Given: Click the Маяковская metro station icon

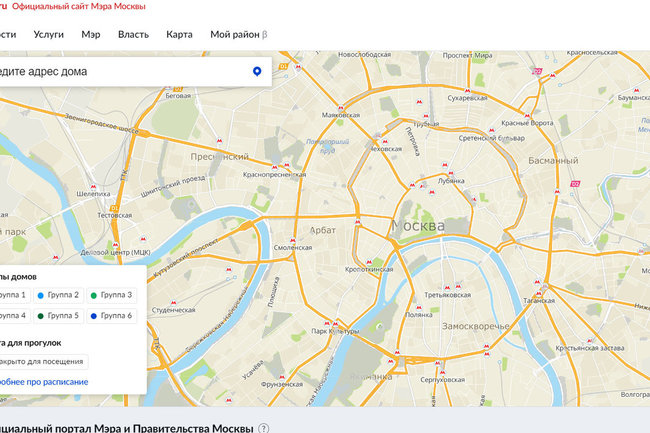Looking at the screenshot, I should pos(341,107).
